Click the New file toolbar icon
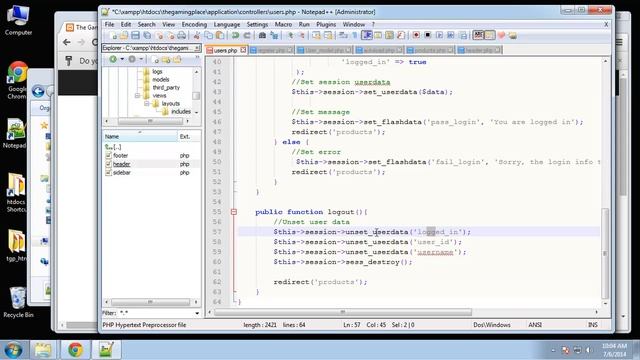640x360 pixels. (113, 36)
